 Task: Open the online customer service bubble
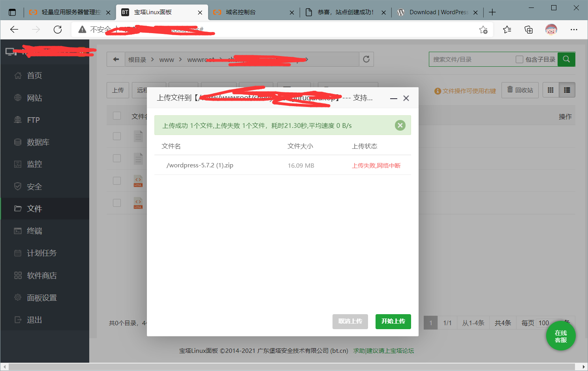click(x=561, y=336)
